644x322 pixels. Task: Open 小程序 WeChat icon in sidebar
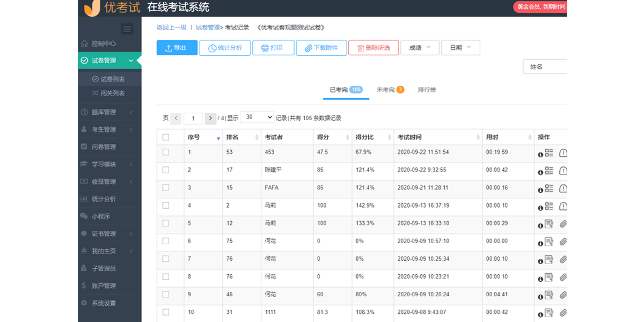(x=84, y=216)
